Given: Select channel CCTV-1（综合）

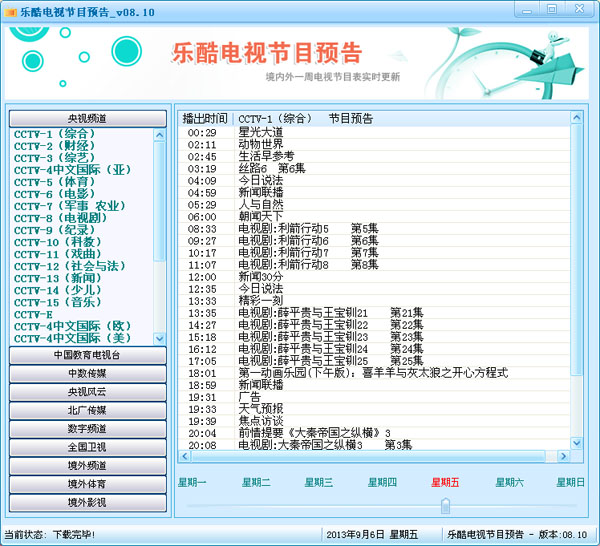Looking at the screenshot, I should (x=54, y=134).
